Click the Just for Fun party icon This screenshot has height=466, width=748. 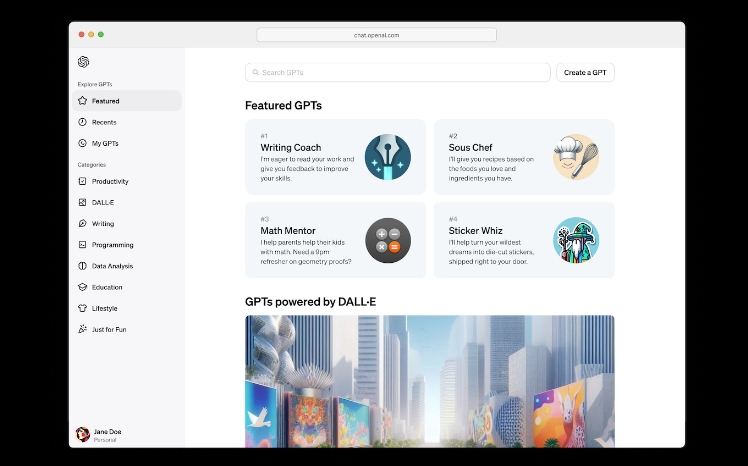[x=83, y=329]
